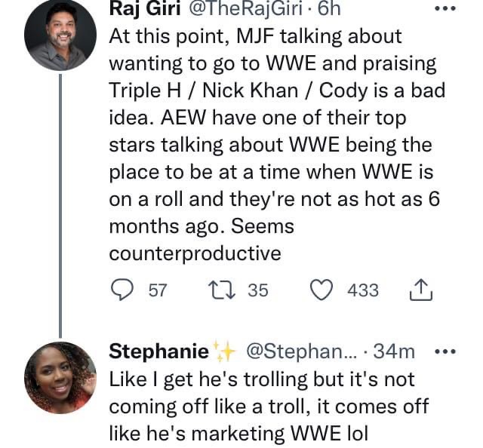The height and width of the screenshot is (448, 483).
Task: View the 433 likes count
Action: (363, 290)
